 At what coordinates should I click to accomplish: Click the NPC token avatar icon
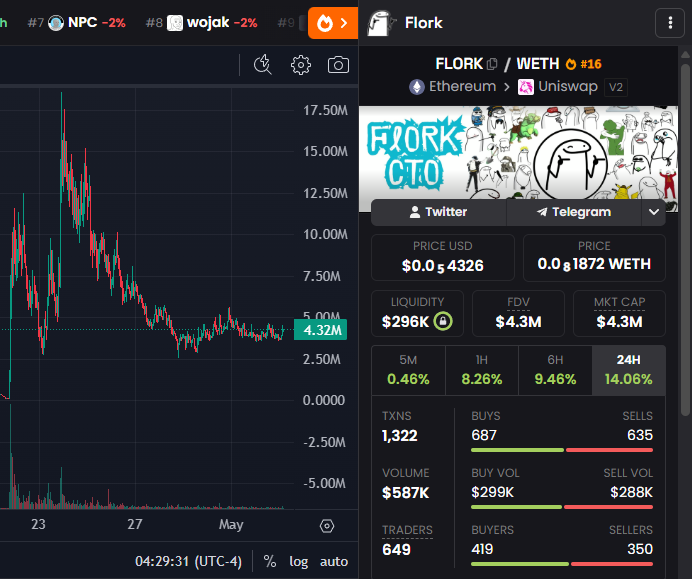click(x=56, y=23)
